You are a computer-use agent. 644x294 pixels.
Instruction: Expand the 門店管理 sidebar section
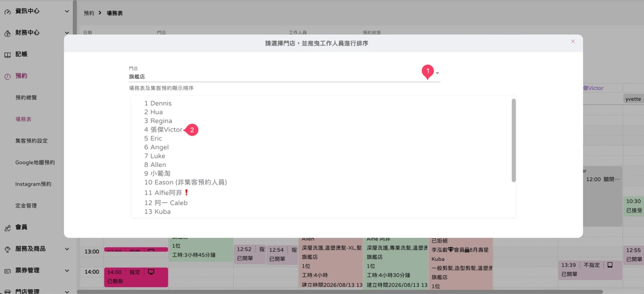tap(67, 291)
